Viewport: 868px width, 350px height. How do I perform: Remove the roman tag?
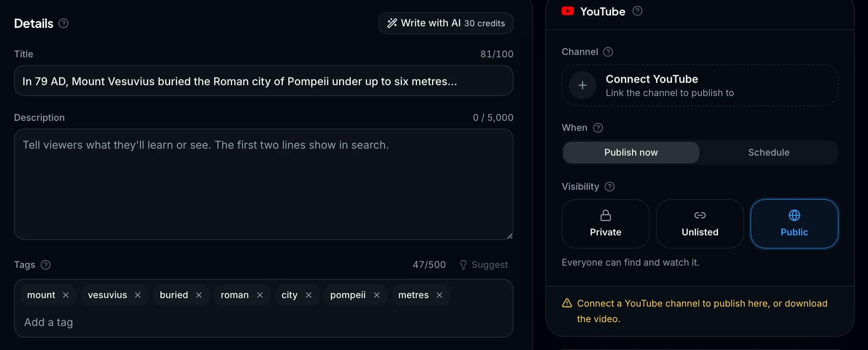pyautogui.click(x=260, y=295)
